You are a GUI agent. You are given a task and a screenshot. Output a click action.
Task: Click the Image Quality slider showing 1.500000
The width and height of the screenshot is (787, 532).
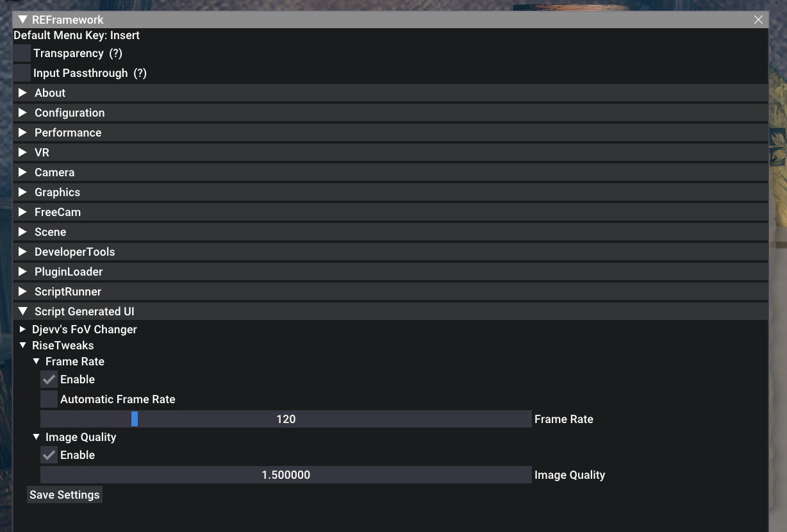click(x=286, y=475)
